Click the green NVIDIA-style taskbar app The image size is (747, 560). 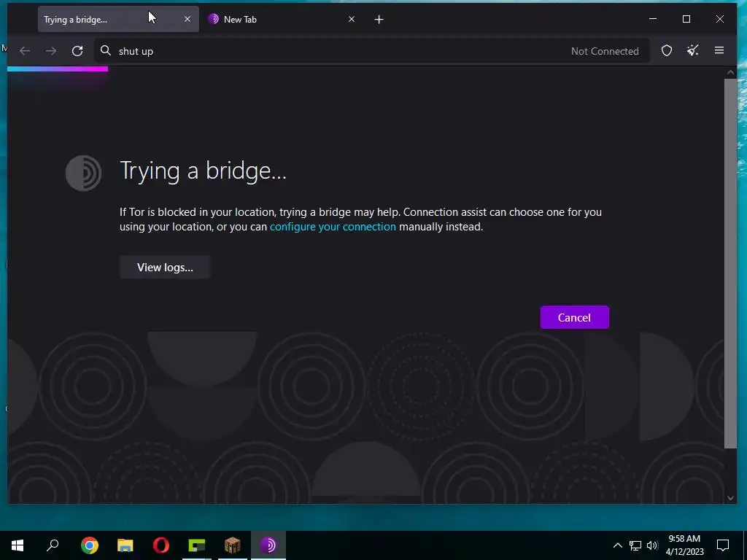pyautogui.click(x=197, y=545)
